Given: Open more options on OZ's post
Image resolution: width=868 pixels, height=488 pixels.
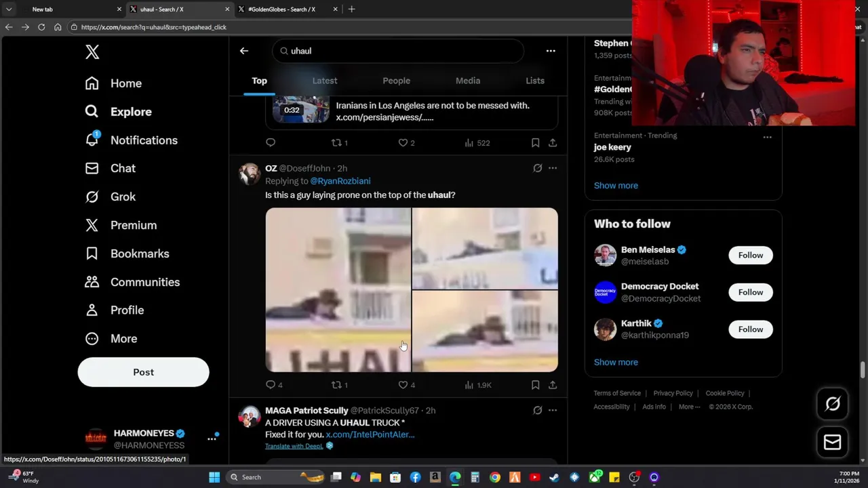Looking at the screenshot, I should tap(553, 168).
